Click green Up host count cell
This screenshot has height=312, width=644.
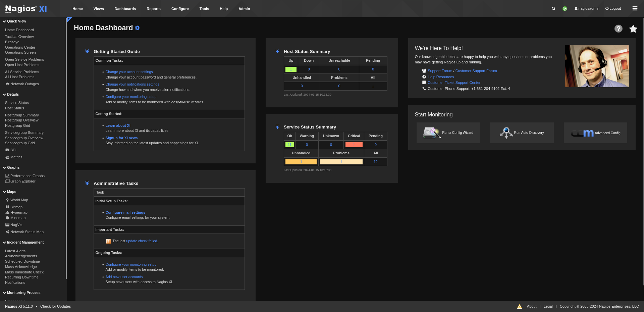pyautogui.click(x=291, y=69)
